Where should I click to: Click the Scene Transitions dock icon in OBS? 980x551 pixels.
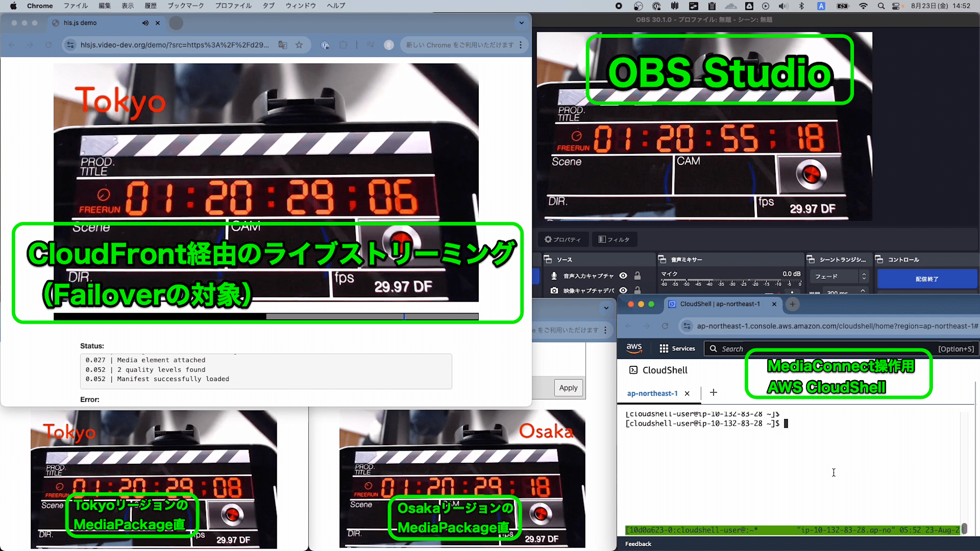(811, 260)
